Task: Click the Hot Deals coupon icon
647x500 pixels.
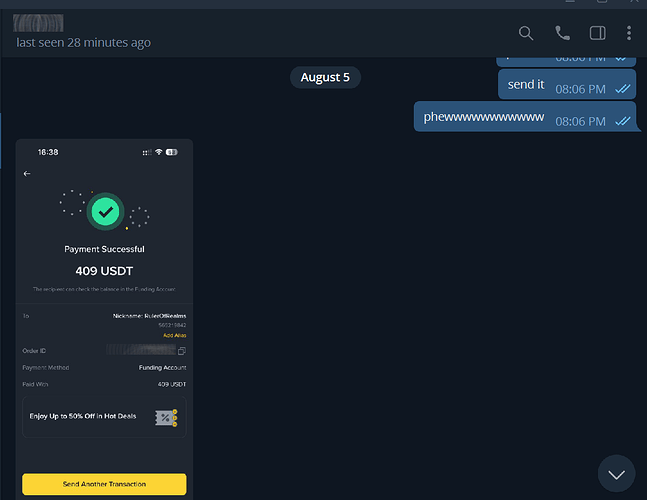Action: coord(165,417)
